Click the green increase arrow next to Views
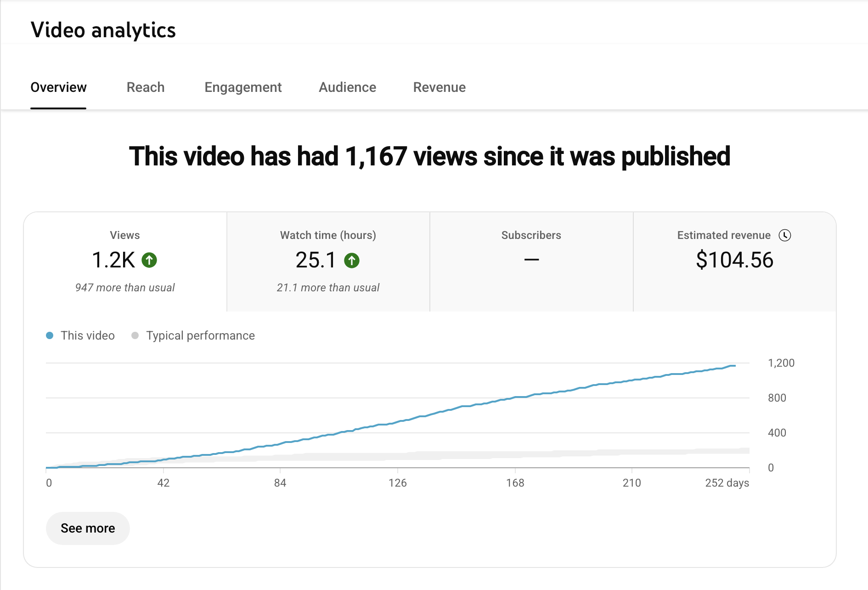868x590 pixels. pyautogui.click(x=149, y=260)
